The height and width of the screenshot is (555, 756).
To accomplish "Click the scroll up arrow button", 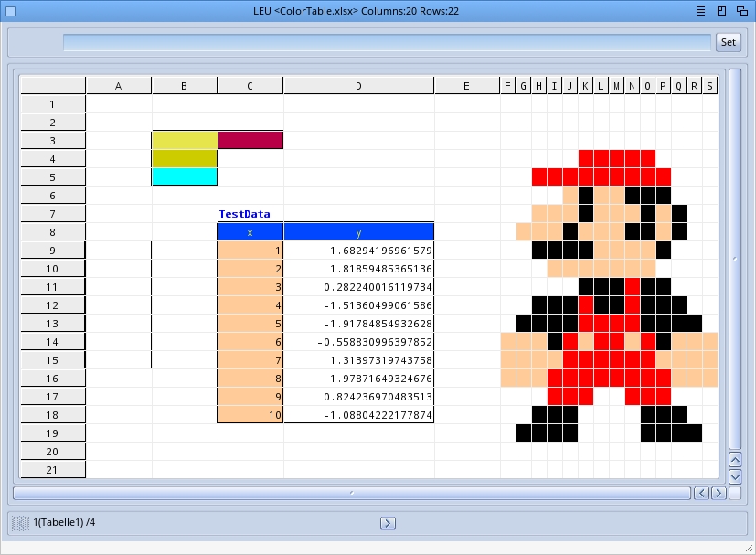I will tap(735, 460).
